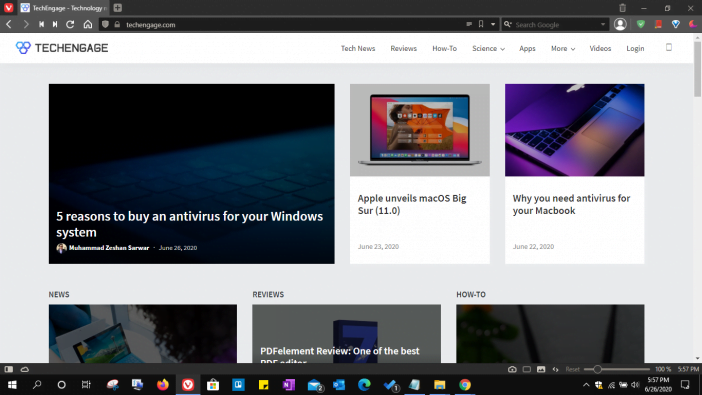Click the rewind history button

pyautogui.click(x=41, y=25)
